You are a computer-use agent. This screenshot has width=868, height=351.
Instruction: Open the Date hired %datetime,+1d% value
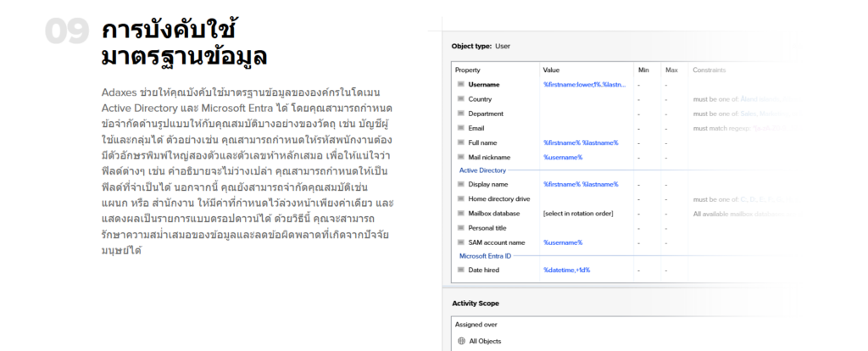click(x=566, y=270)
